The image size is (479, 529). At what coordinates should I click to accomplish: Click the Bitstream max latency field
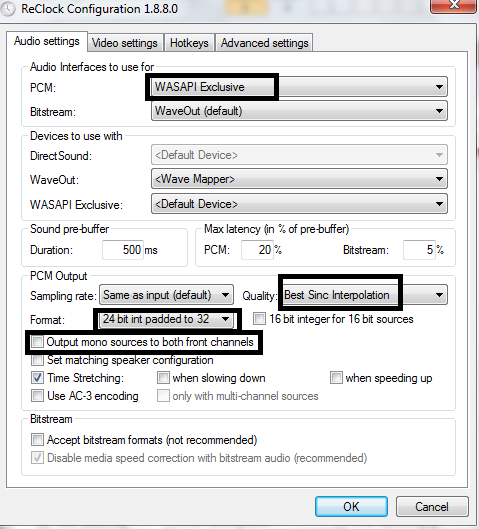[419, 250]
